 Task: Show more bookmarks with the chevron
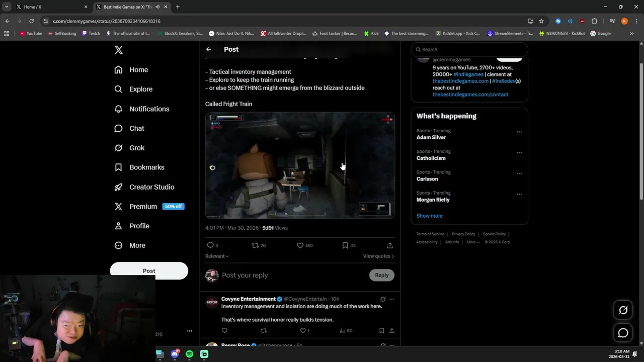click(632, 34)
